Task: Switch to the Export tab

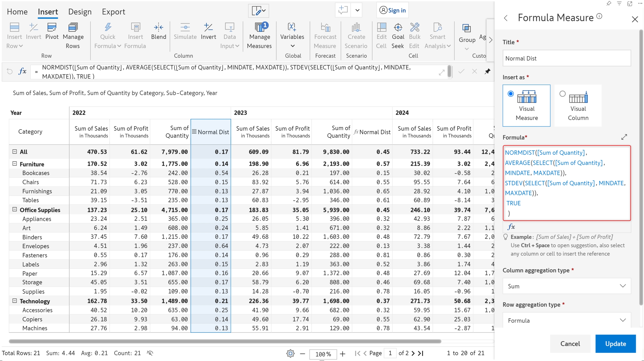Action: (113, 12)
